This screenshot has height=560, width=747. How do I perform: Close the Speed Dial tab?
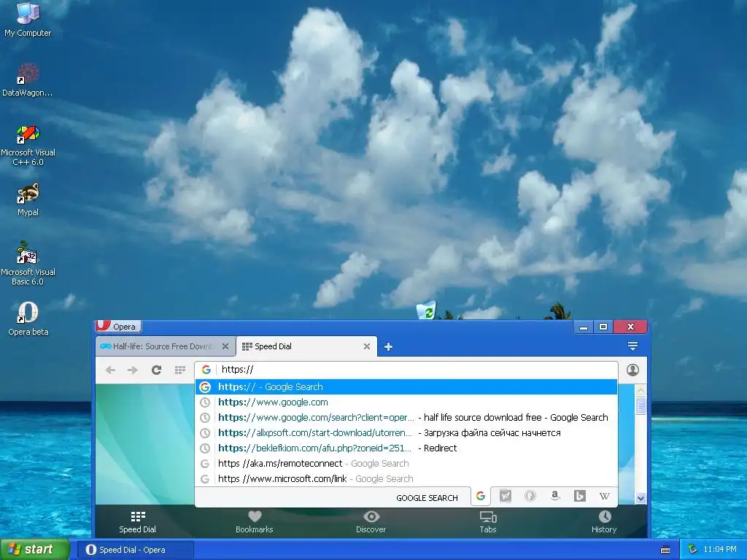(367, 346)
